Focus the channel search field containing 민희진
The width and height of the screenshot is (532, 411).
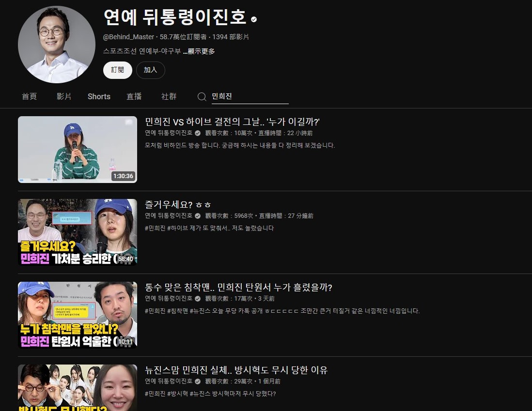[x=249, y=96]
